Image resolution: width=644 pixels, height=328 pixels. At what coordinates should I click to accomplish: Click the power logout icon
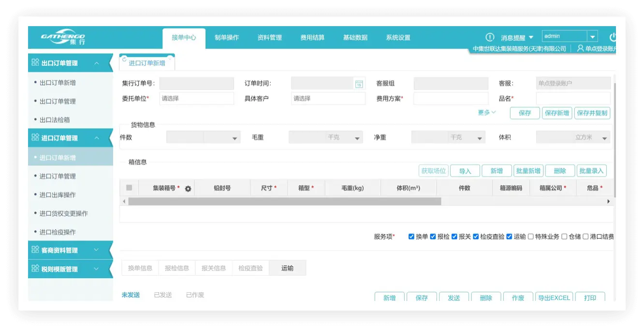tap(613, 37)
